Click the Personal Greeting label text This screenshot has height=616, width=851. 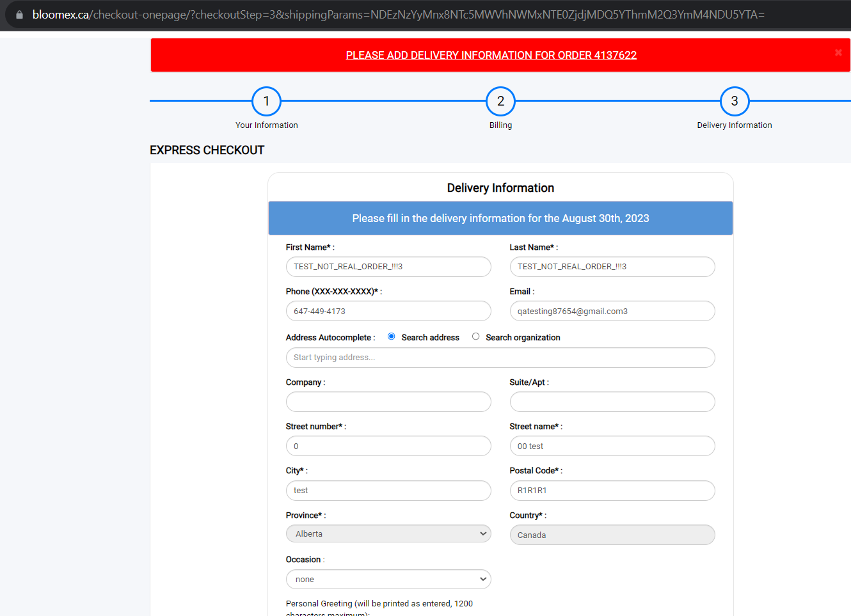pyautogui.click(x=379, y=608)
